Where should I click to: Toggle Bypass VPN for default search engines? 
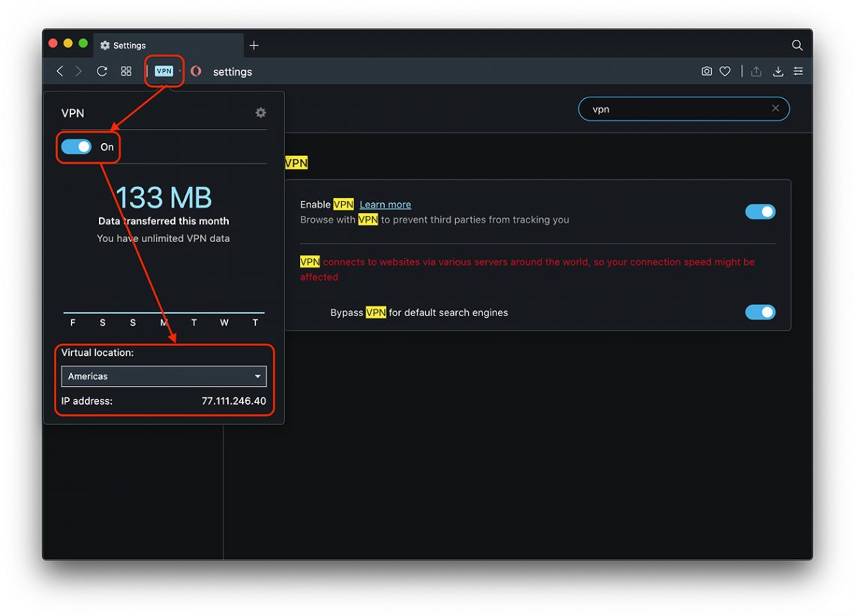pyautogui.click(x=760, y=312)
